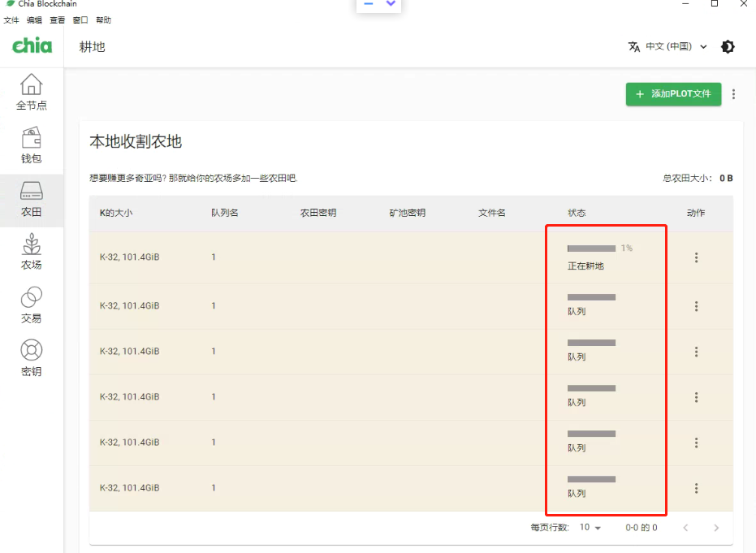Go to previous page of plots
This screenshot has width=756, height=553.
tap(685, 528)
